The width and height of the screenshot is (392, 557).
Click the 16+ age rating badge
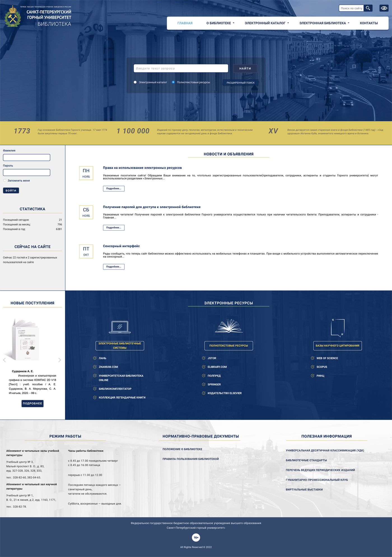196,537
